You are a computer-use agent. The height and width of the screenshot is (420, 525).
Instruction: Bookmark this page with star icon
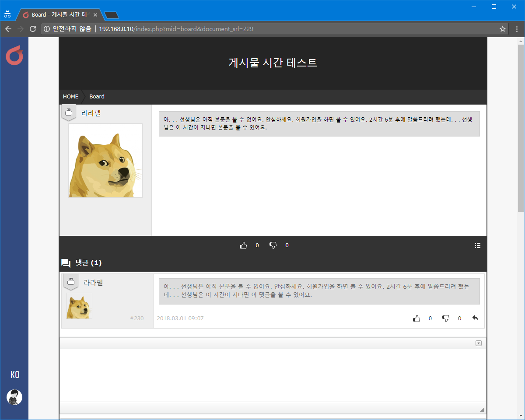pyautogui.click(x=503, y=29)
